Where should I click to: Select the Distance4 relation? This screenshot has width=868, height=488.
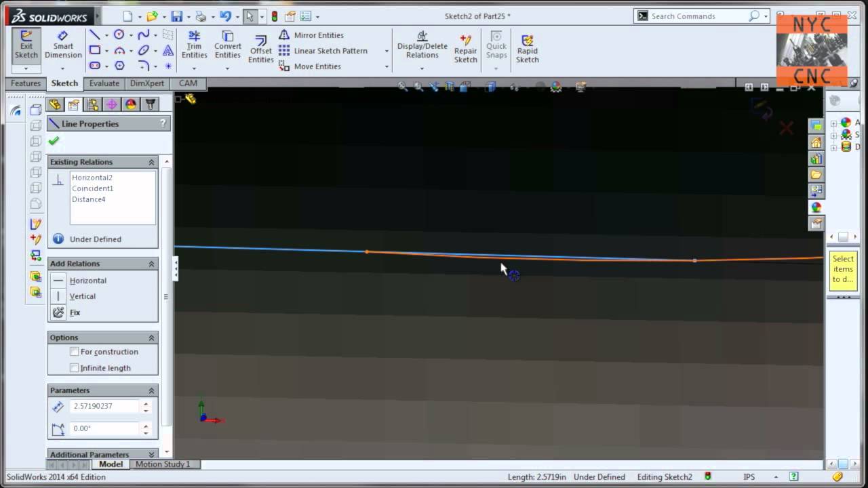pyautogui.click(x=88, y=199)
